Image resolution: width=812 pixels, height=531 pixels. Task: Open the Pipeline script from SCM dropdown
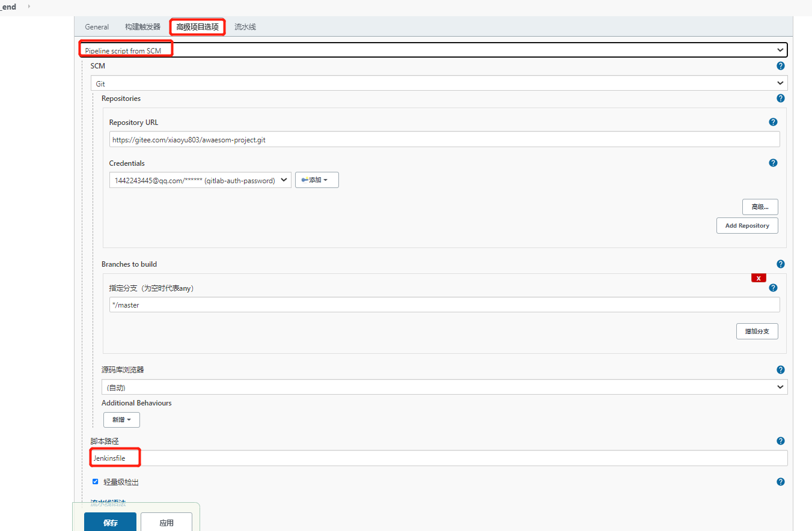[433, 50]
